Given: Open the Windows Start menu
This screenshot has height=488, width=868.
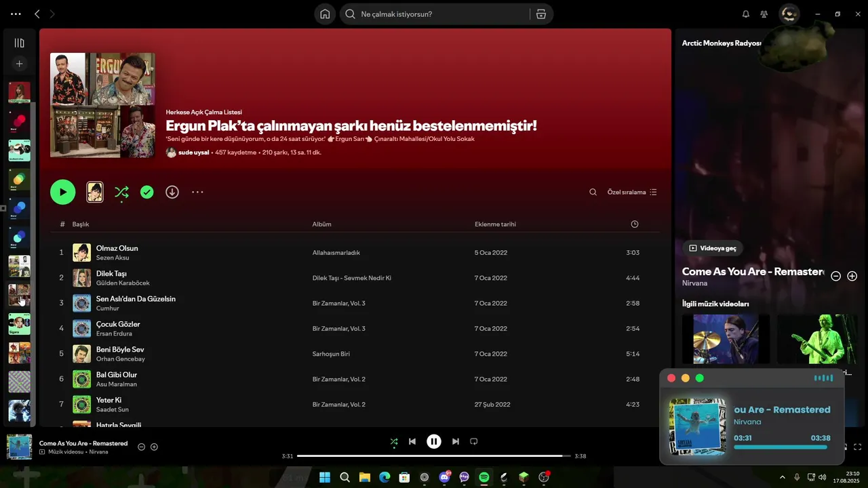Looking at the screenshot, I should click(x=325, y=477).
